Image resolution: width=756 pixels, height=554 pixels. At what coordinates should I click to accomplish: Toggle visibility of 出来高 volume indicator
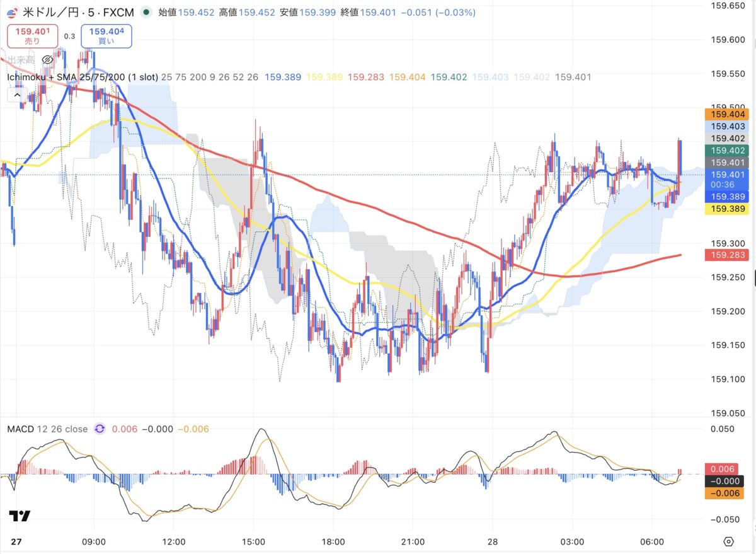click(47, 60)
